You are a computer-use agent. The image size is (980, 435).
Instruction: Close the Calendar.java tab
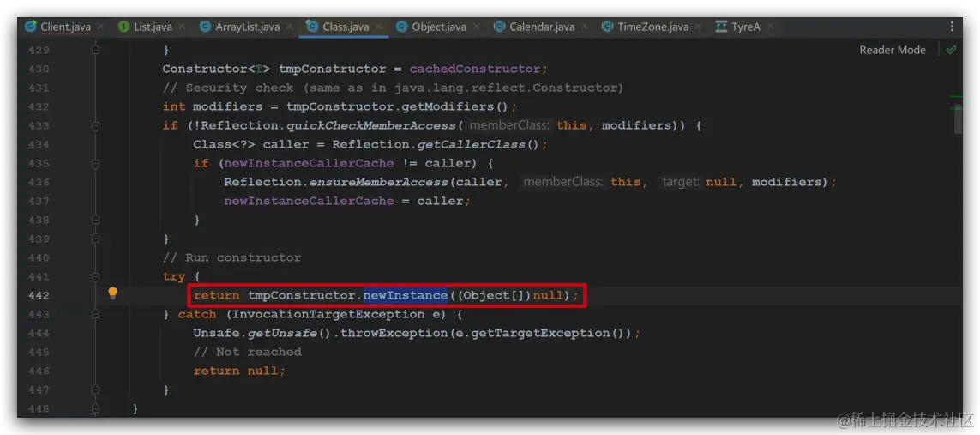[585, 27]
